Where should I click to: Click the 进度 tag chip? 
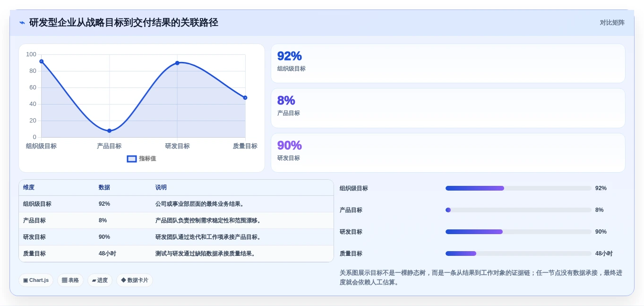(x=100, y=280)
